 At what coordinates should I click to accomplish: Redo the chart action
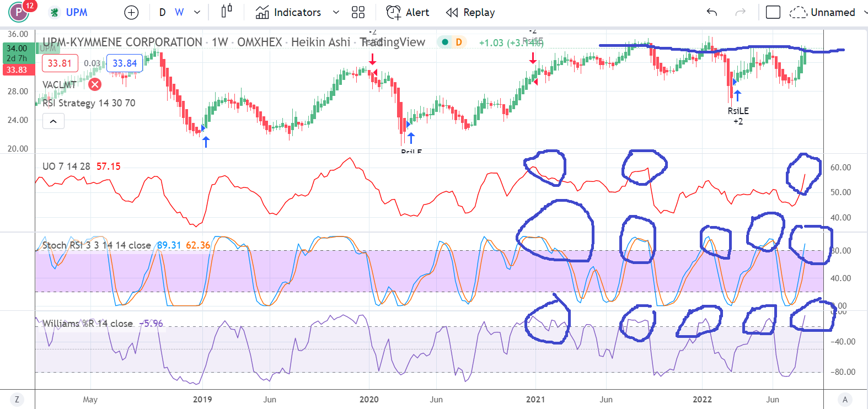coord(741,12)
